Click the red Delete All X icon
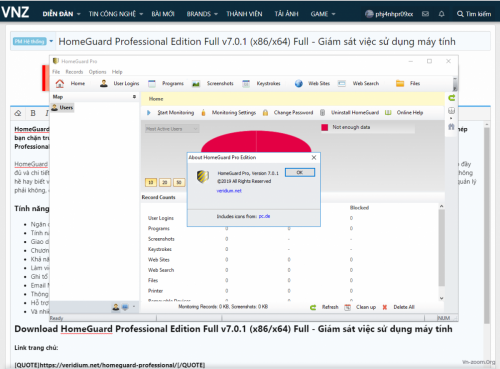Screen dimensions: 500x369 pos(385,307)
